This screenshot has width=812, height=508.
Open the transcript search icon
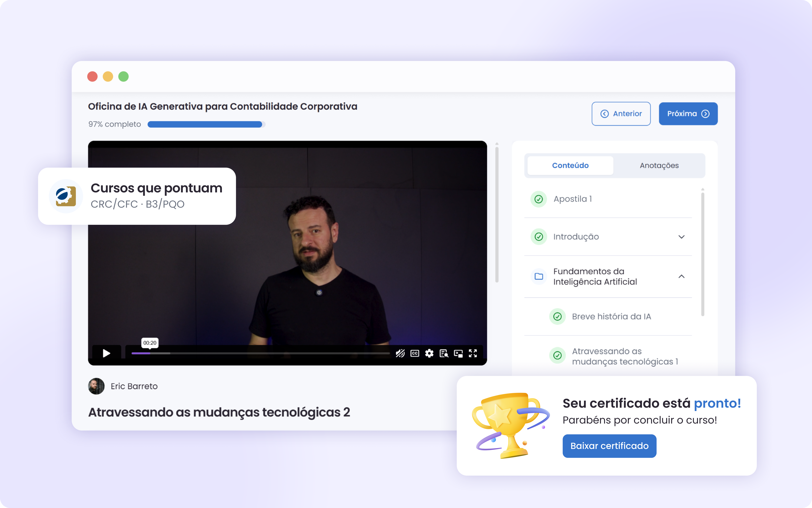[444, 353]
